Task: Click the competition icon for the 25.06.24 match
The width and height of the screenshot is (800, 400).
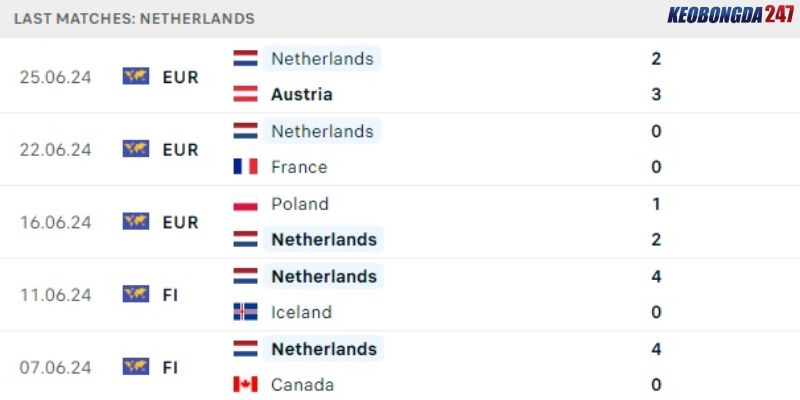Action: [x=136, y=76]
